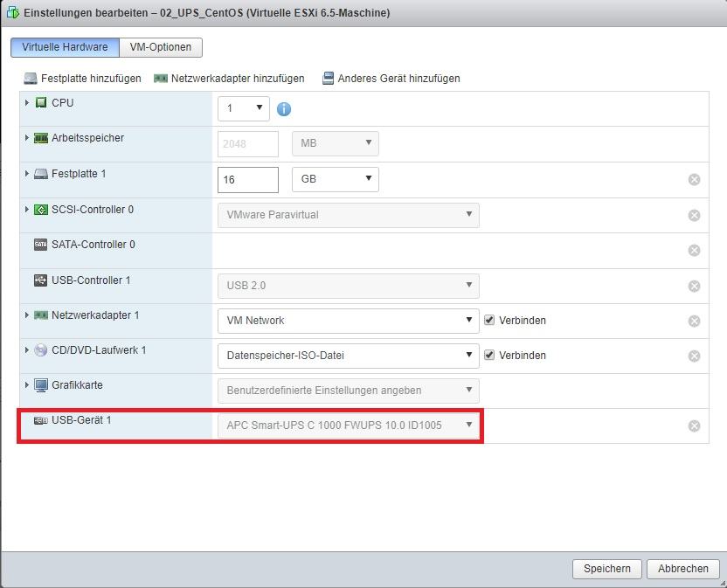Toggle Verbinden checkbox for Netzwerkadapter 1
Image resolution: width=727 pixels, height=588 pixels.
(489, 320)
